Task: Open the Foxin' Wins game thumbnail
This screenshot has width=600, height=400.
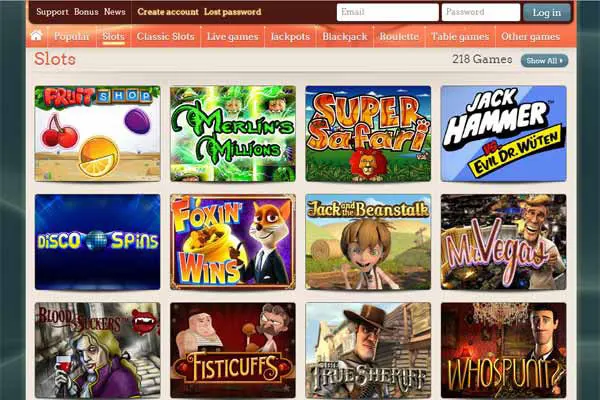Action: click(233, 242)
